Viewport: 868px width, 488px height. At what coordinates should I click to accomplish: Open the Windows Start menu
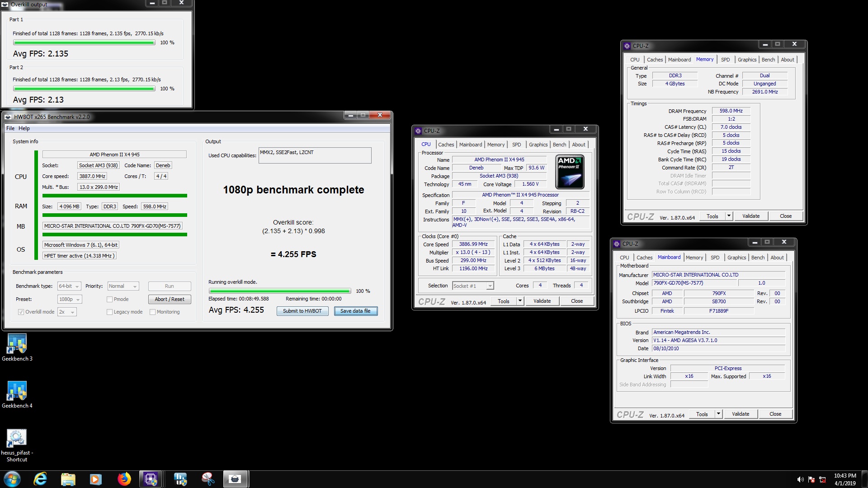click(12, 479)
